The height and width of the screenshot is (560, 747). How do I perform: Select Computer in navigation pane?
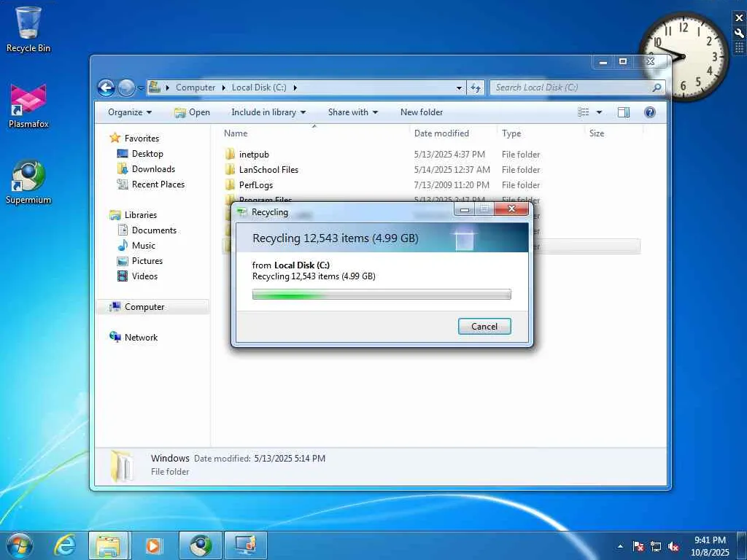point(144,307)
